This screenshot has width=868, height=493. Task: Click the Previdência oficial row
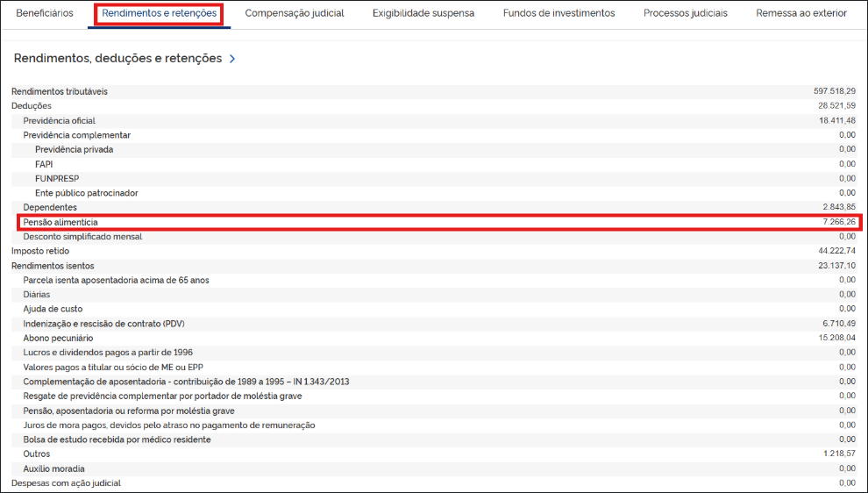434,121
